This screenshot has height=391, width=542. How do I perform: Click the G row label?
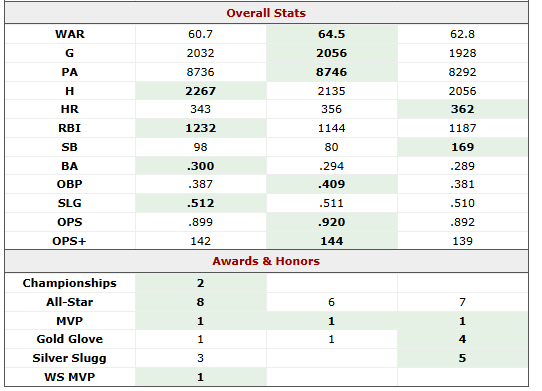coord(70,53)
